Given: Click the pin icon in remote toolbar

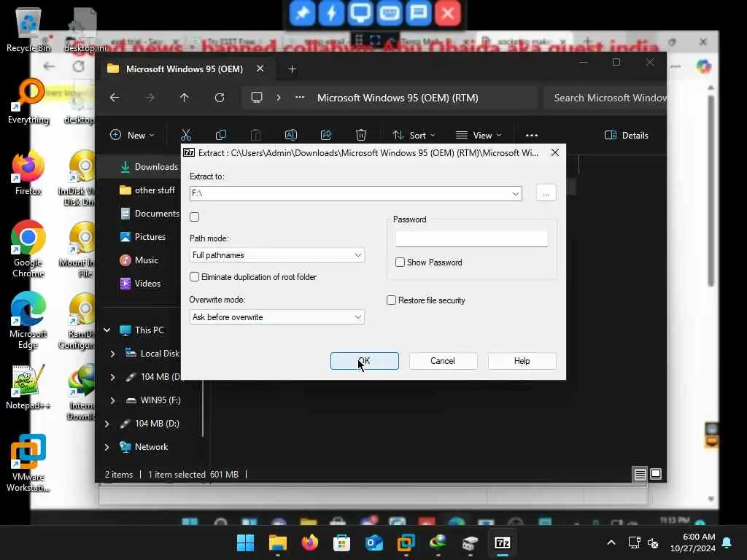Looking at the screenshot, I should [302, 13].
